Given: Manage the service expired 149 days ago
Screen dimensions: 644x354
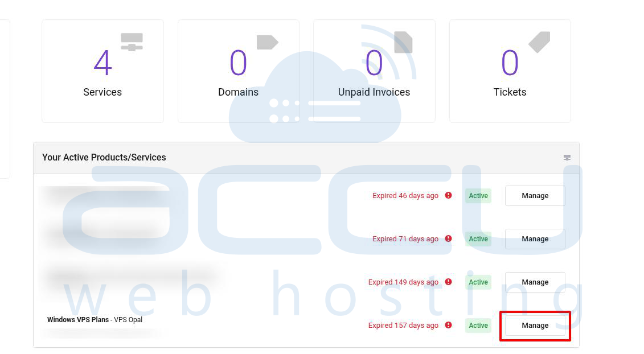Looking at the screenshot, I should click(x=535, y=282).
